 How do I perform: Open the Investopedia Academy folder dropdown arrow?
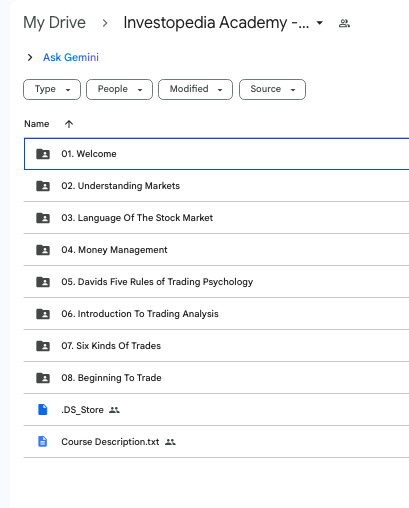[x=320, y=23]
